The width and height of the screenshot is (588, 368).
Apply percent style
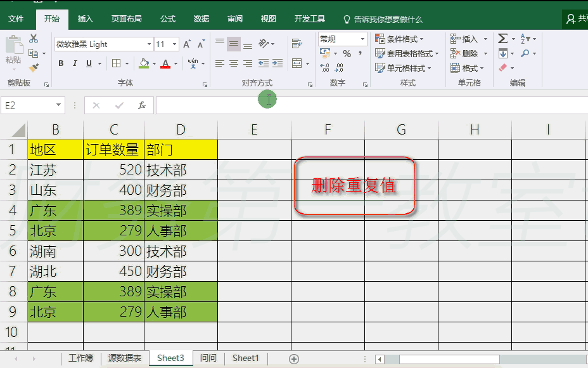(347, 54)
